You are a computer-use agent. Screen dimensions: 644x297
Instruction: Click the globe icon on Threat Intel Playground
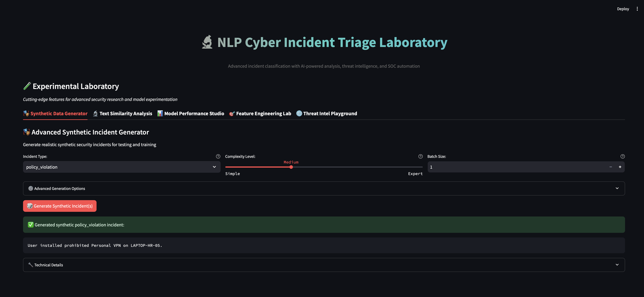299,113
